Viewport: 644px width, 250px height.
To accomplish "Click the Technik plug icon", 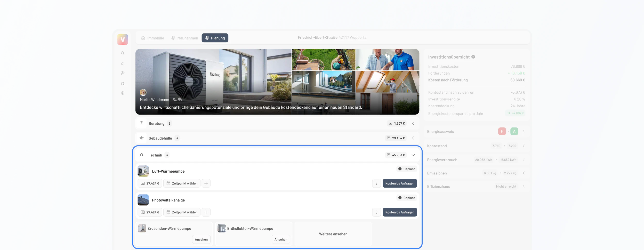I will [x=141, y=155].
